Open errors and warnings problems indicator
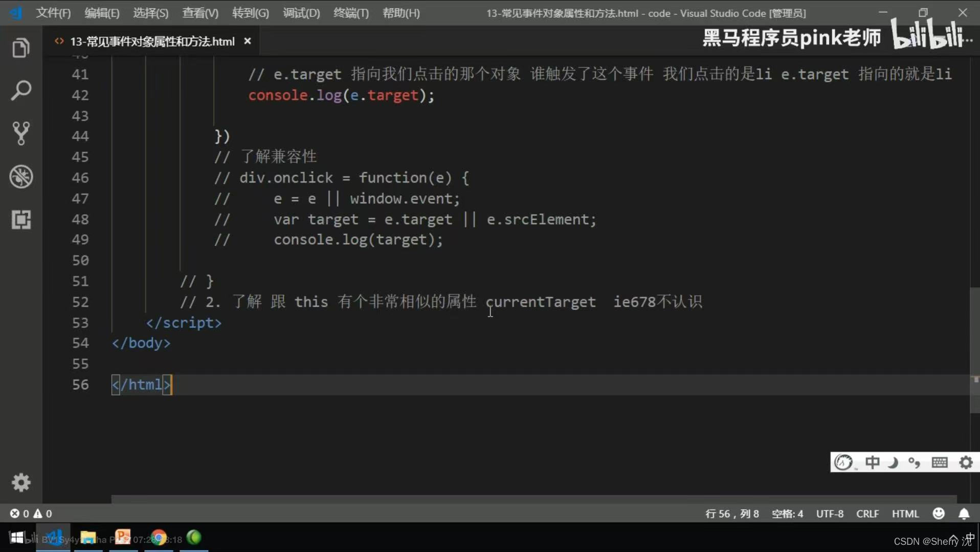 point(31,514)
